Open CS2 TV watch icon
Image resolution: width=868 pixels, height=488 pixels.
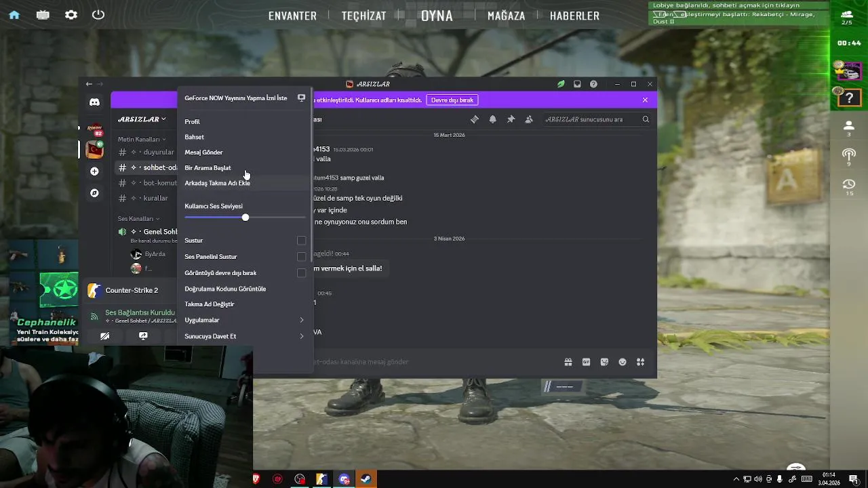(43, 14)
